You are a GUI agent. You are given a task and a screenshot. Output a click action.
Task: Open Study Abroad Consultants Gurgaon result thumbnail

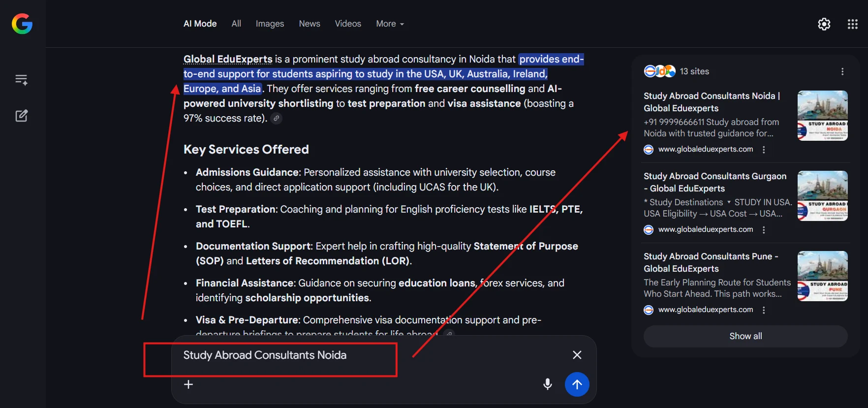822,196
